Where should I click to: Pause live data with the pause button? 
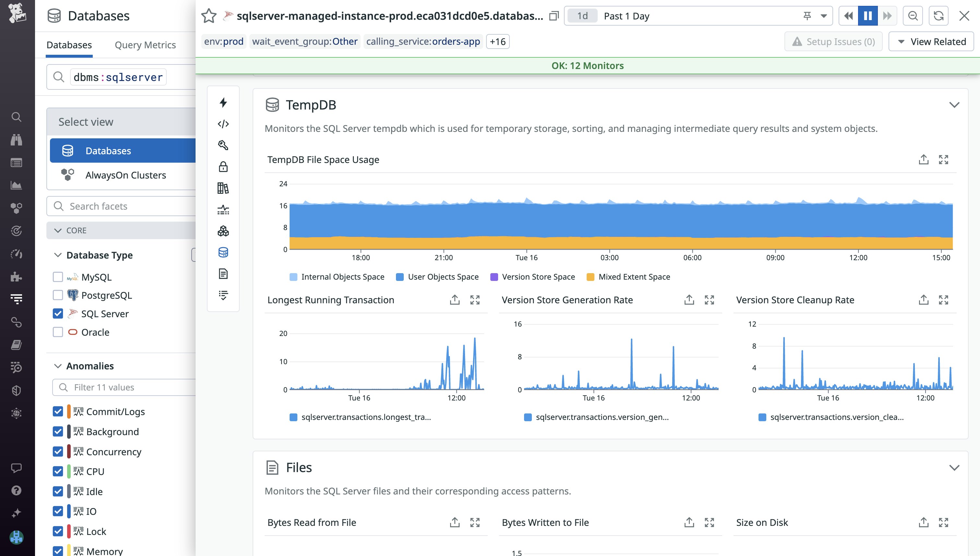pyautogui.click(x=868, y=16)
